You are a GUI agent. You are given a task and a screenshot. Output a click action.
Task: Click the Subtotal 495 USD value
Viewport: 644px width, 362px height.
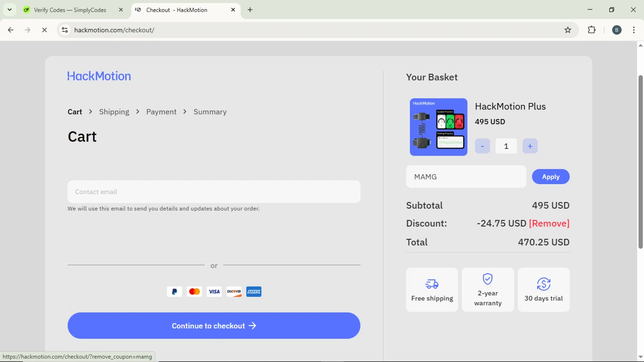(550, 205)
